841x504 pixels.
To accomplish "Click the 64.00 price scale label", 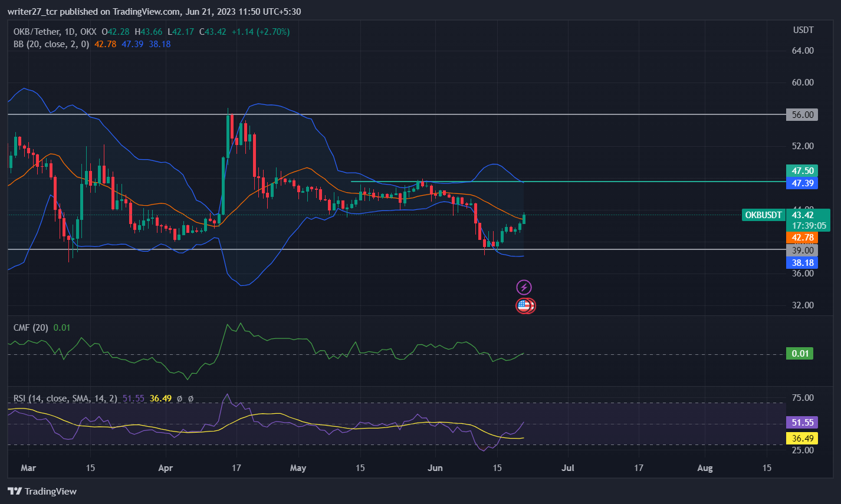I will point(803,51).
